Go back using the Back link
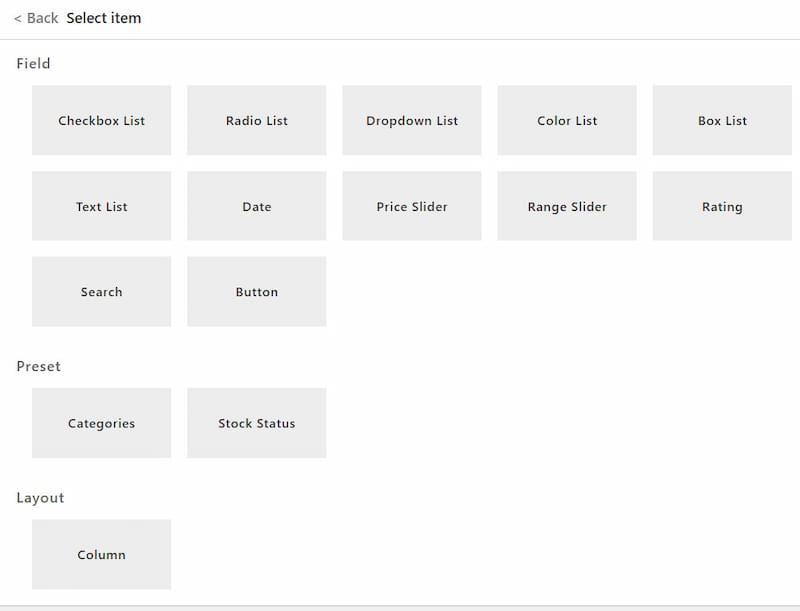The width and height of the screenshot is (800, 611). [x=36, y=18]
